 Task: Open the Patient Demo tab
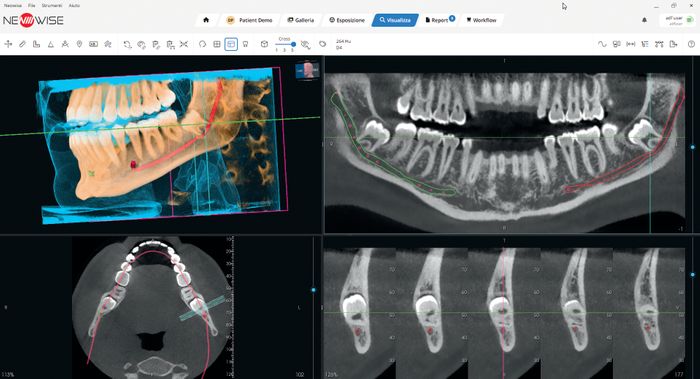click(250, 20)
